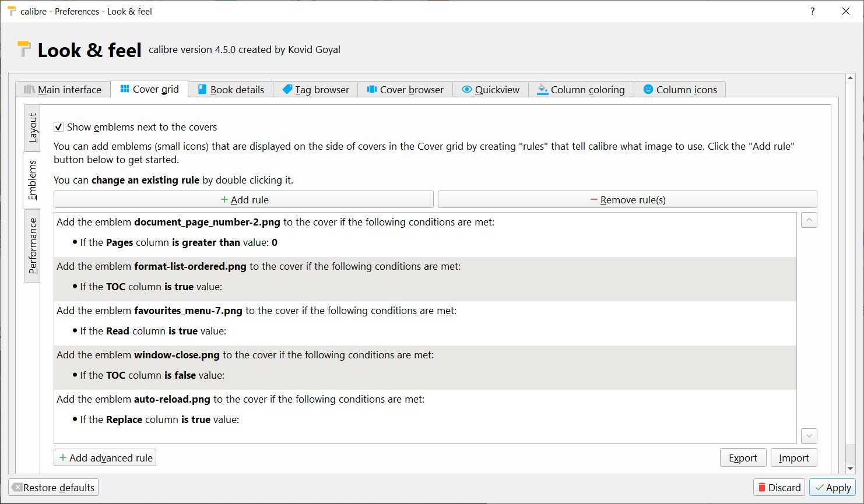
Task: Click the Cover browser tab icon
Action: 372,89
